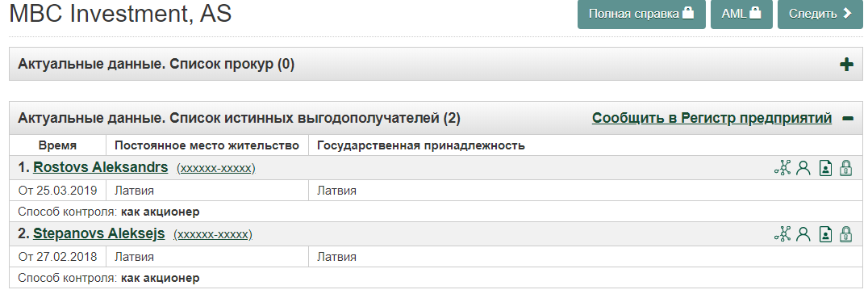
Task: Open person profile icon for Rostovs Aleksandrs
Action: [x=803, y=168]
